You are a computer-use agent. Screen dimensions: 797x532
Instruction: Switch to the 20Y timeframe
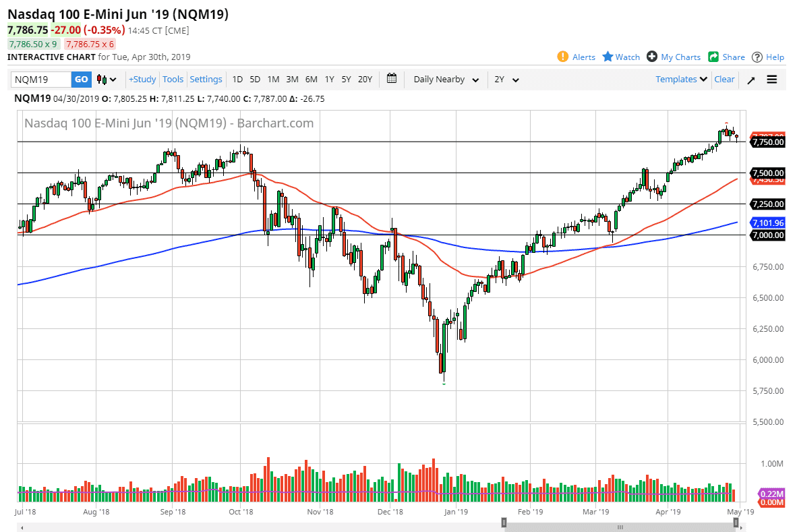click(x=365, y=79)
